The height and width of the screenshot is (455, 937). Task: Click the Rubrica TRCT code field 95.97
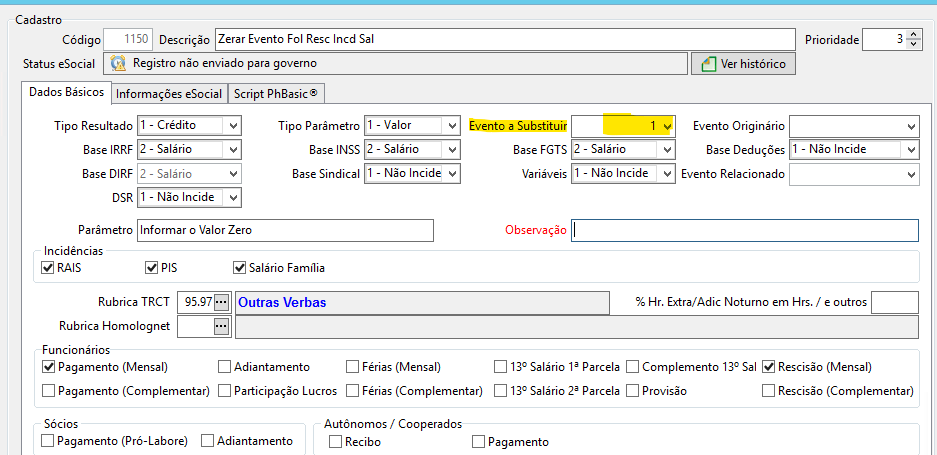196,303
